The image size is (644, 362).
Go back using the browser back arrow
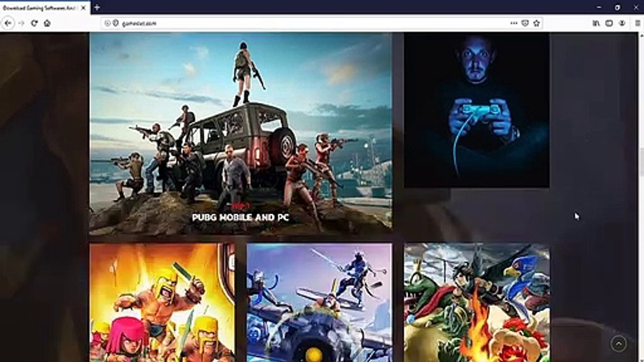coord(8,23)
